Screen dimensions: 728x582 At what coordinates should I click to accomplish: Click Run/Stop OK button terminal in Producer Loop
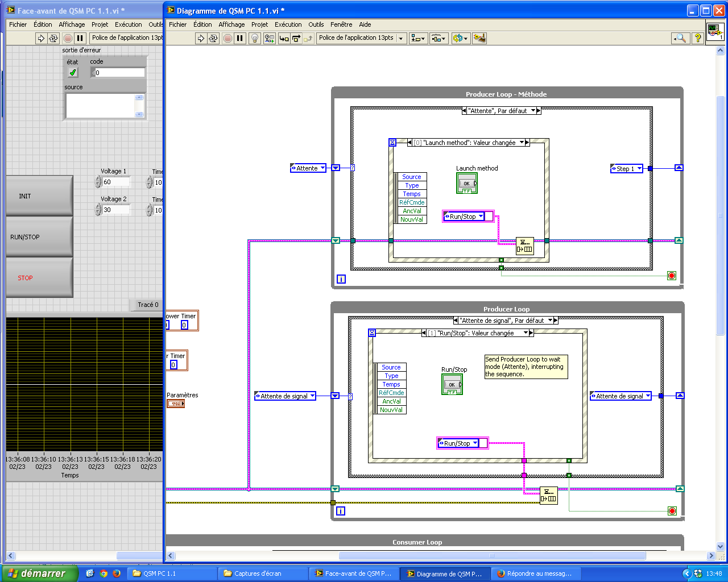452,384
